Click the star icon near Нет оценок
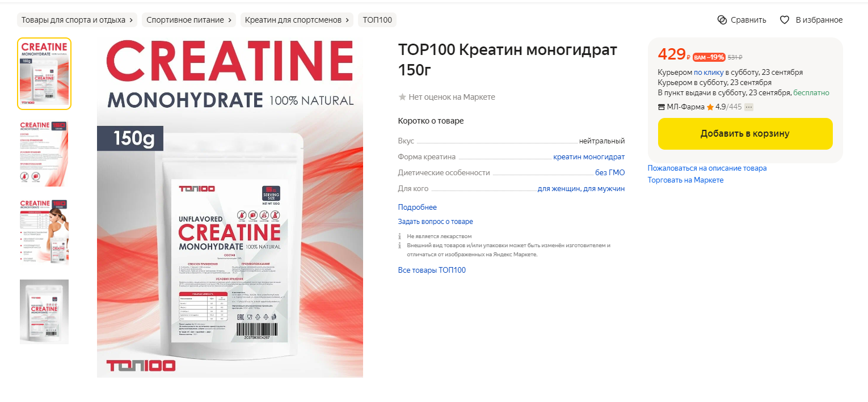868x402 pixels. [x=402, y=97]
